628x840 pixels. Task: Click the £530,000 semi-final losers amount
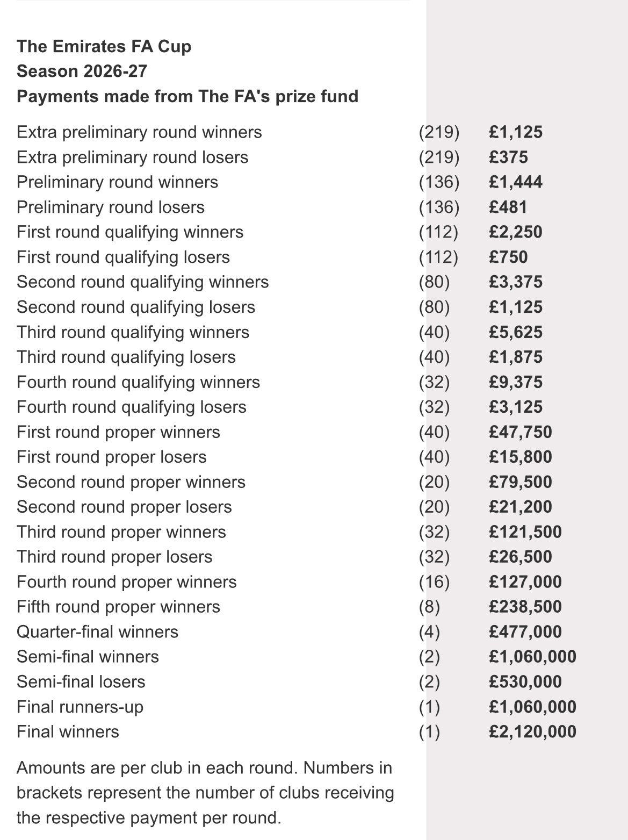[525, 682]
